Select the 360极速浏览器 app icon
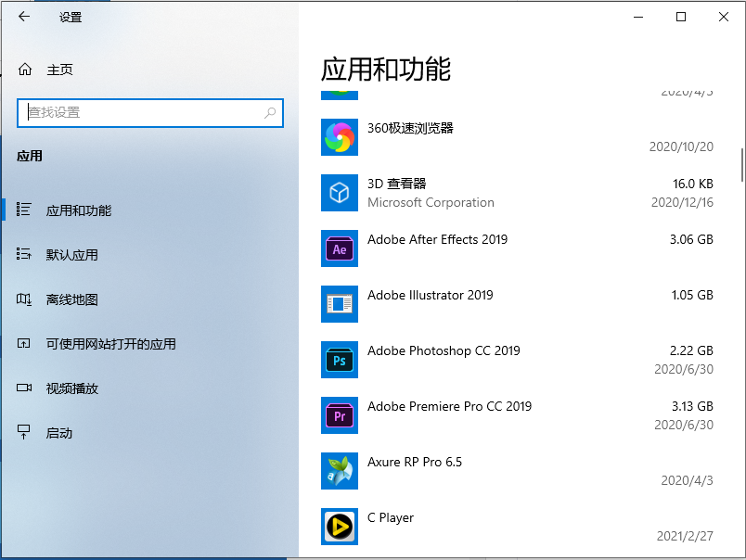This screenshot has width=746, height=560. (339, 137)
